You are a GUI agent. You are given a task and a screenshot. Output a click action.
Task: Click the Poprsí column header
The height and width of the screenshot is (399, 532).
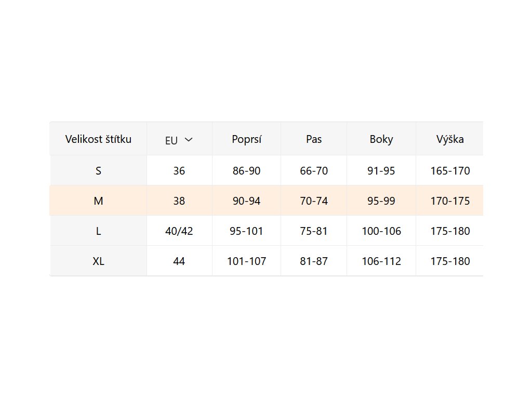pyautogui.click(x=246, y=139)
